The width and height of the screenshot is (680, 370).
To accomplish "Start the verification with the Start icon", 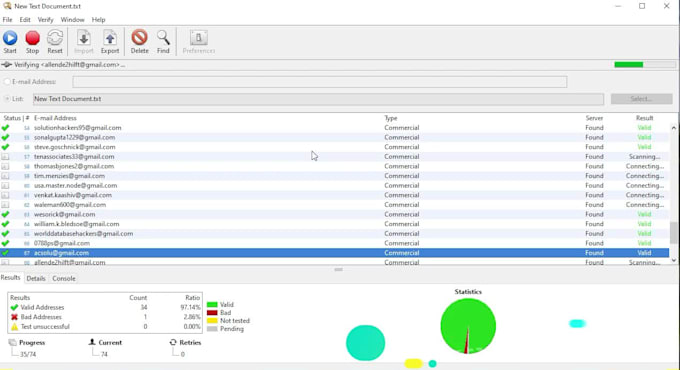I will (x=10, y=38).
